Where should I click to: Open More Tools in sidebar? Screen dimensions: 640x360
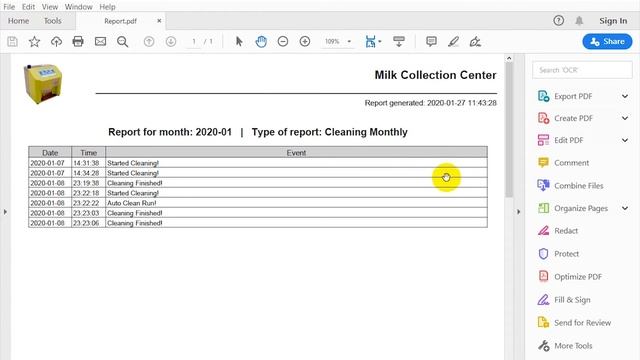click(573, 346)
